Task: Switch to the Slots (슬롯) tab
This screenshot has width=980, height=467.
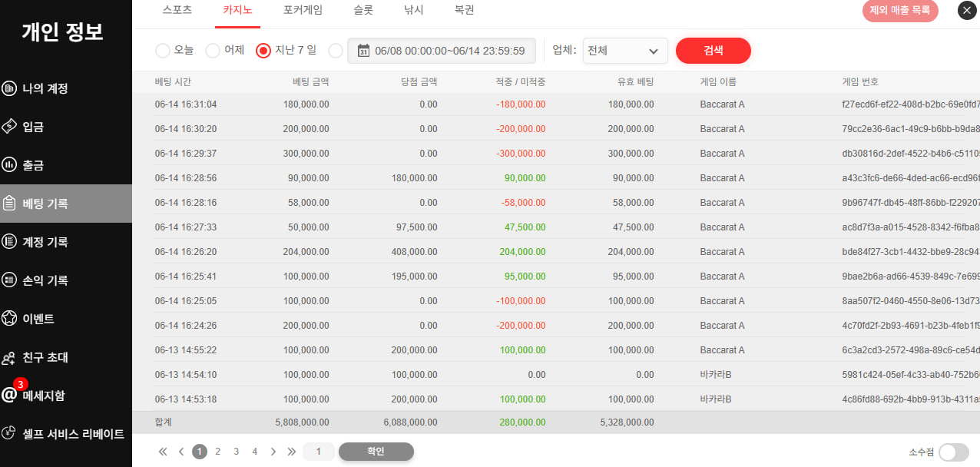Action: 363,11
